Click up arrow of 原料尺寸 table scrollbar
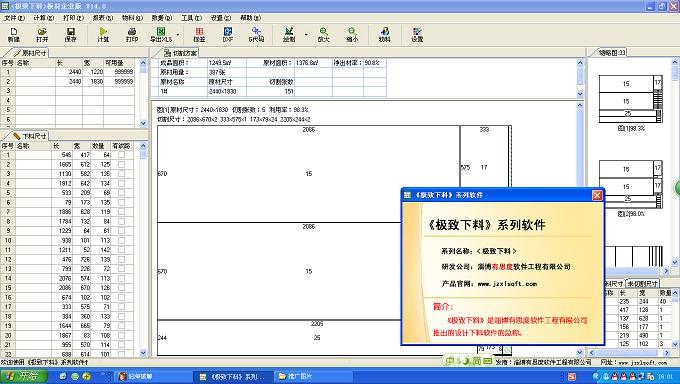The image size is (680, 384). (x=143, y=63)
